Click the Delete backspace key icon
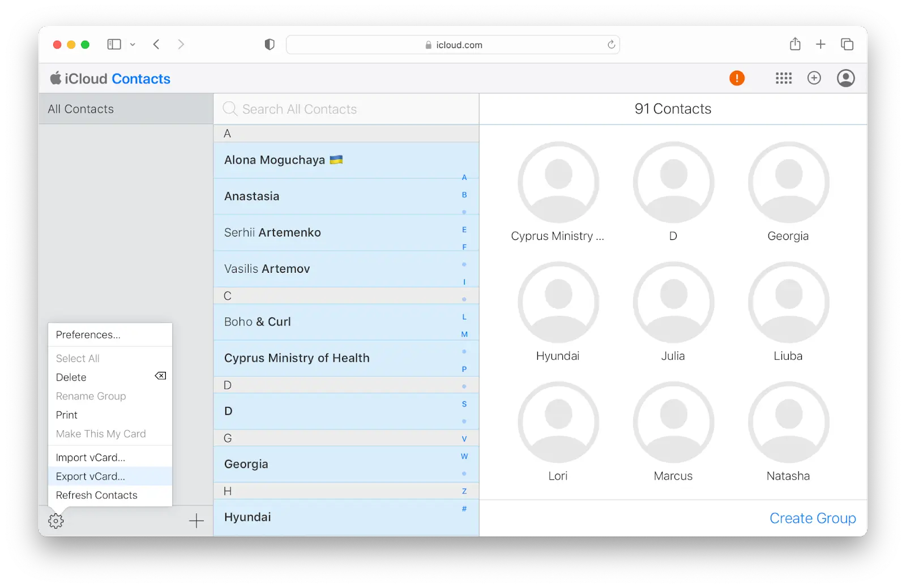Image resolution: width=906 pixels, height=588 pixels. click(160, 376)
